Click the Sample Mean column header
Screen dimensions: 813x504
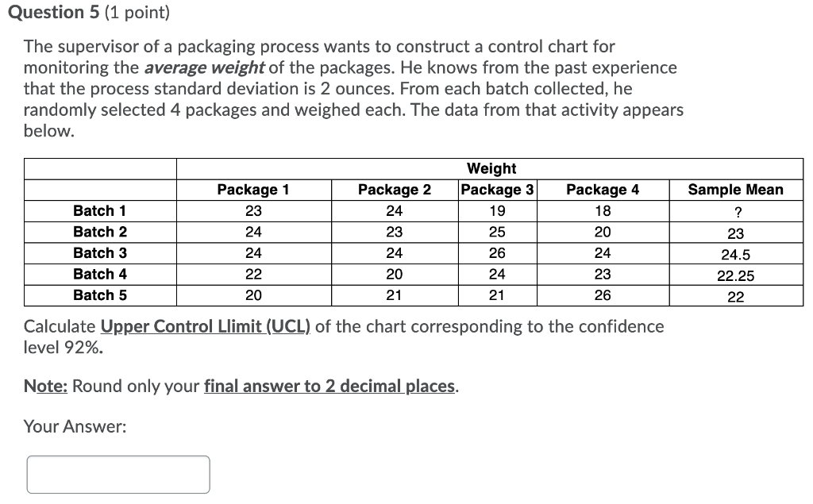[x=736, y=190]
